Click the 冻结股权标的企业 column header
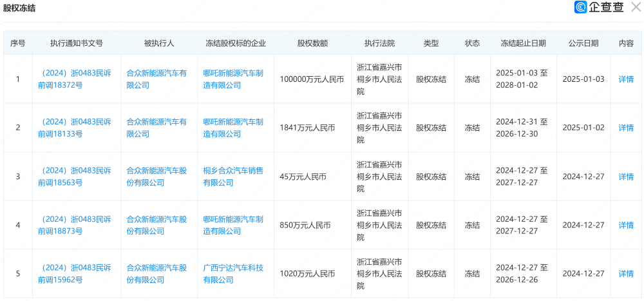 (x=236, y=43)
